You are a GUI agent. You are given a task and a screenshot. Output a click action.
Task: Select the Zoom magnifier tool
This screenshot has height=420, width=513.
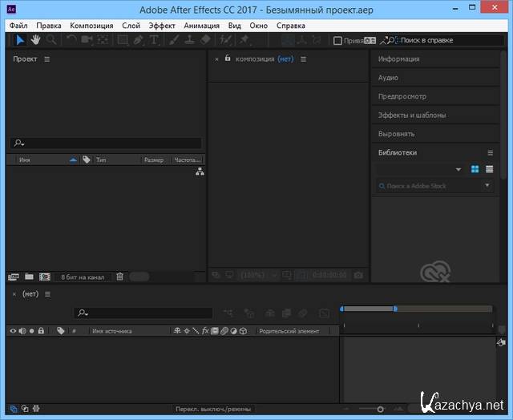coord(51,39)
